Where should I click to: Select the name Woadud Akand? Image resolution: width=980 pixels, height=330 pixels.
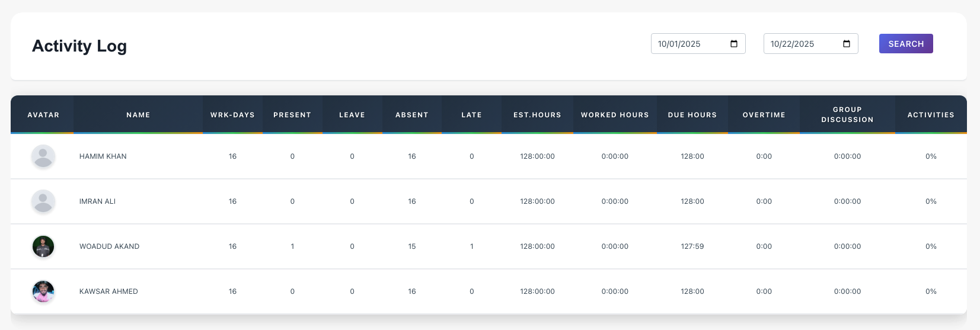coord(110,246)
